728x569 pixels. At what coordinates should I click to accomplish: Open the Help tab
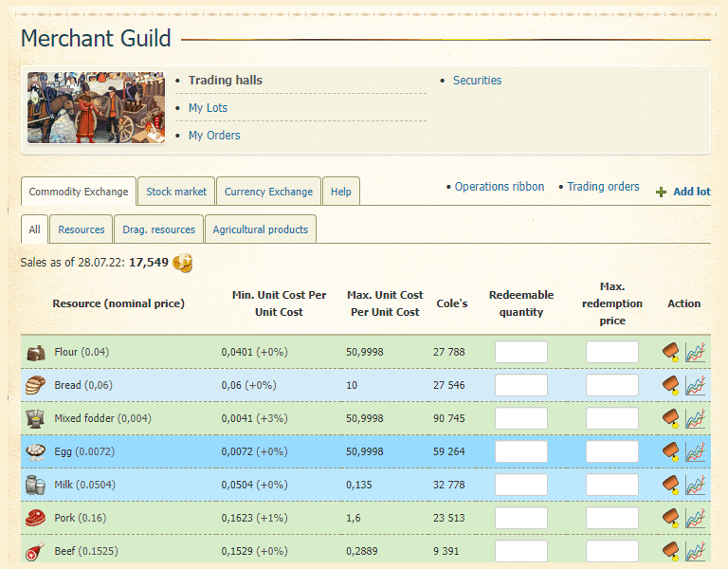coord(341,192)
